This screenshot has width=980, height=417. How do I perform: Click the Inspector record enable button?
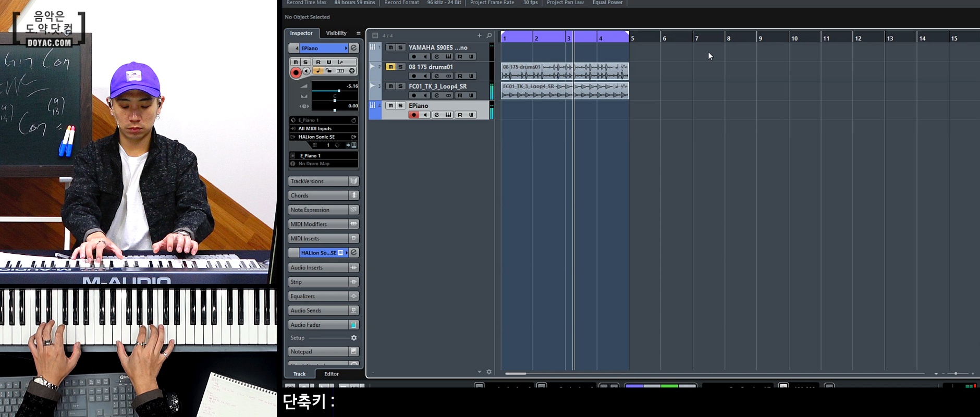tap(296, 72)
